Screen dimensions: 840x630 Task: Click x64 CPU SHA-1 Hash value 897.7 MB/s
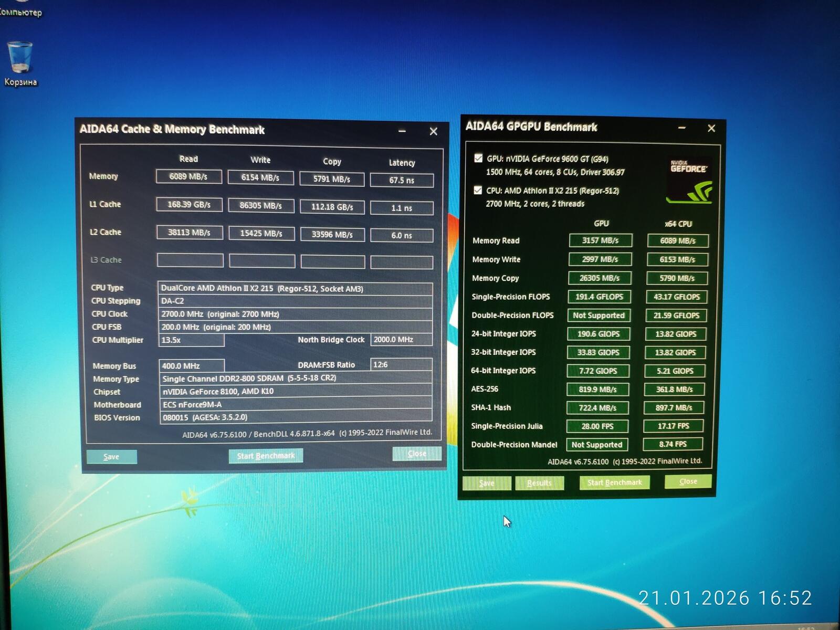tap(674, 407)
